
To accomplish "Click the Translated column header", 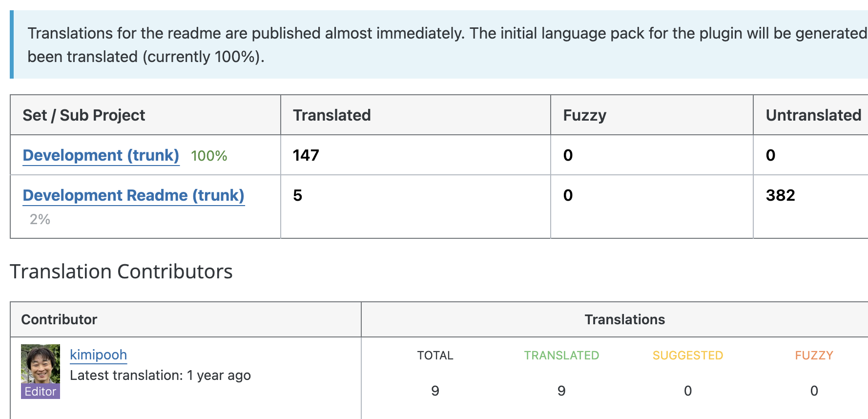I will pos(331,115).
